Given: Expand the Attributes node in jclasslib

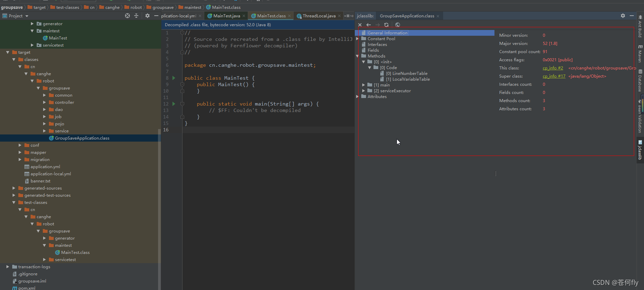Looking at the screenshot, I should pyautogui.click(x=357, y=97).
